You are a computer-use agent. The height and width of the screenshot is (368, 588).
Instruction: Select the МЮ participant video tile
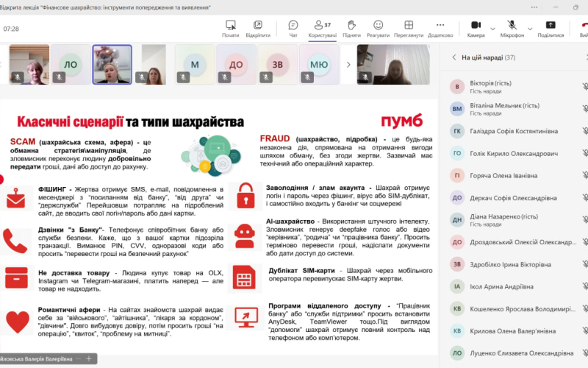pyautogui.click(x=319, y=65)
